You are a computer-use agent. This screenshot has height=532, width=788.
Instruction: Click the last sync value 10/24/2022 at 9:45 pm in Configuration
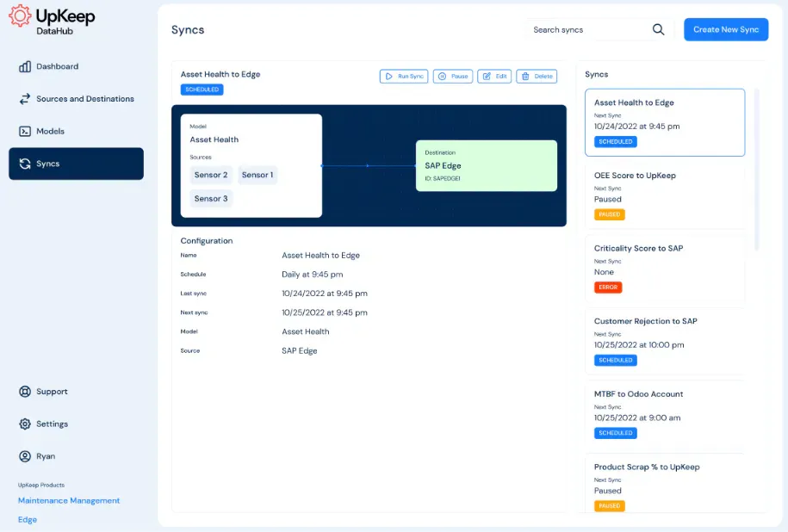(324, 294)
